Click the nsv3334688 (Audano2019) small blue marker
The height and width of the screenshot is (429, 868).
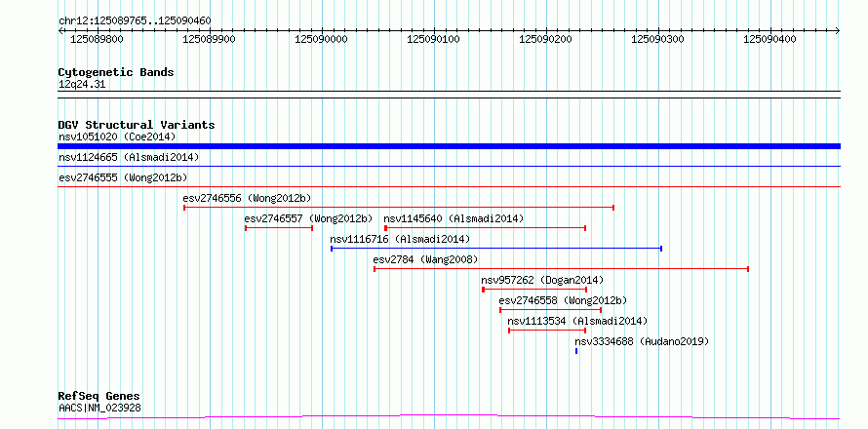click(576, 350)
